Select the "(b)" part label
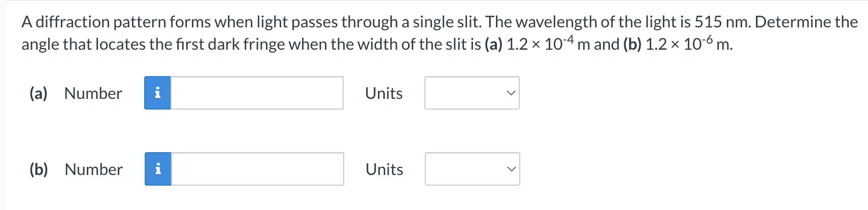Image resolution: width=868 pixels, height=210 pixels. point(39,169)
